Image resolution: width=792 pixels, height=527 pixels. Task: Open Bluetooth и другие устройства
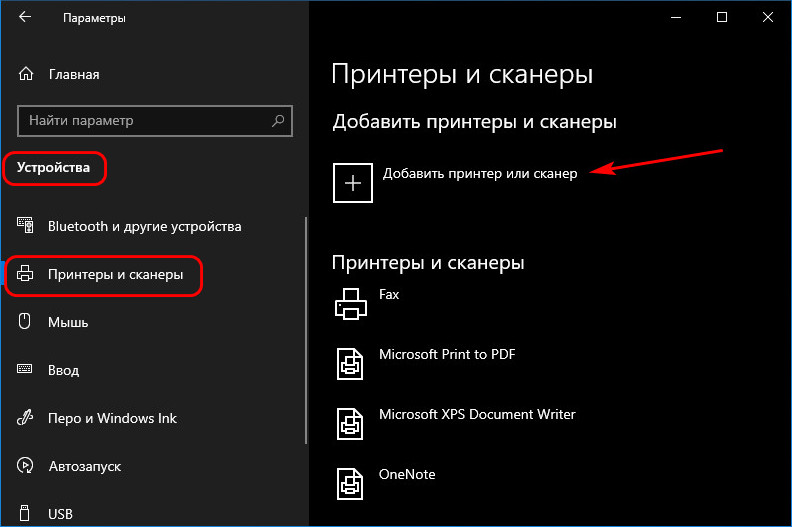coord(144,226)
